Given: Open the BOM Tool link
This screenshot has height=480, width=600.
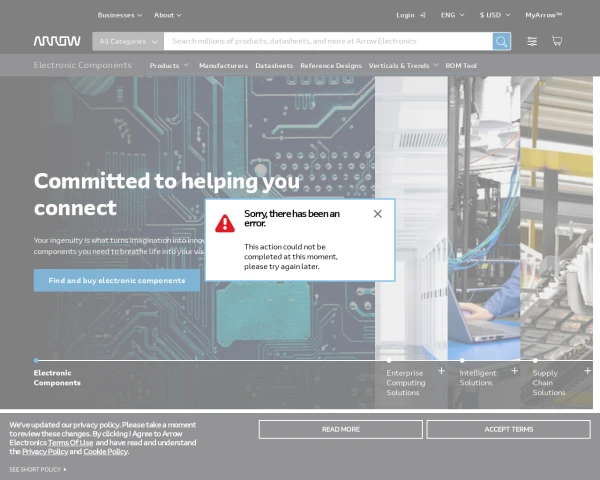Looking at the screenshot, I should [461, 65].
